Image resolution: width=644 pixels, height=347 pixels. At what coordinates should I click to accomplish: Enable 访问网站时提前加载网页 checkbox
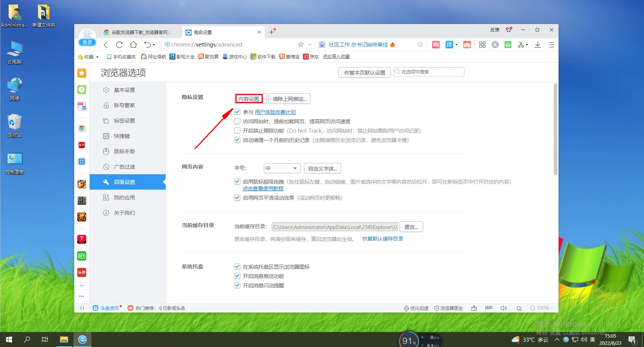click(237, 121)
